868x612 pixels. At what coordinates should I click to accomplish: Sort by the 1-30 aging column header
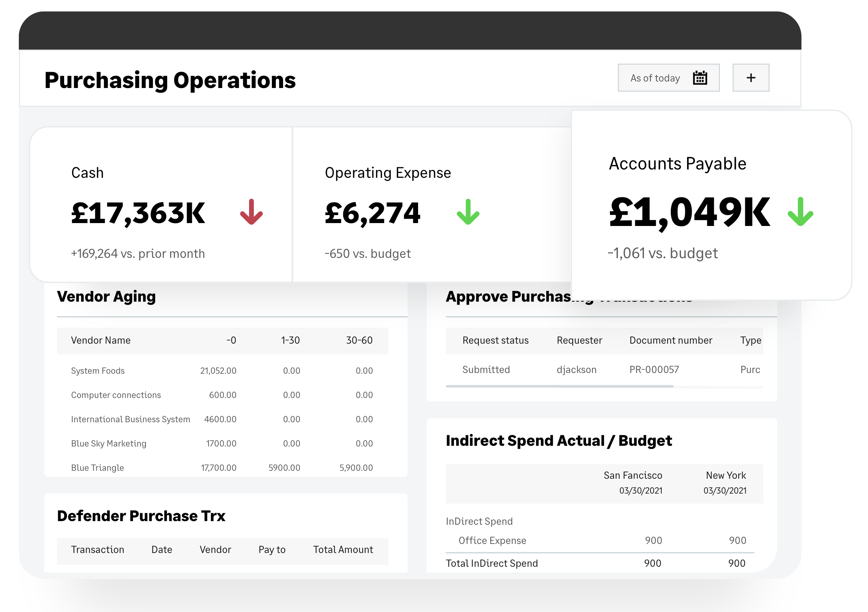pyautogui.click(x=290, y=340)
